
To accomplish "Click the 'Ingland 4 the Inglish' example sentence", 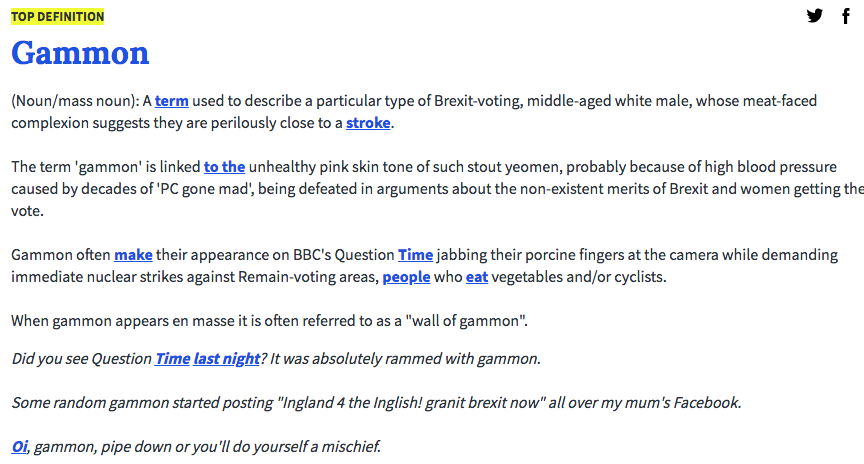I will (x=375, y=402).
